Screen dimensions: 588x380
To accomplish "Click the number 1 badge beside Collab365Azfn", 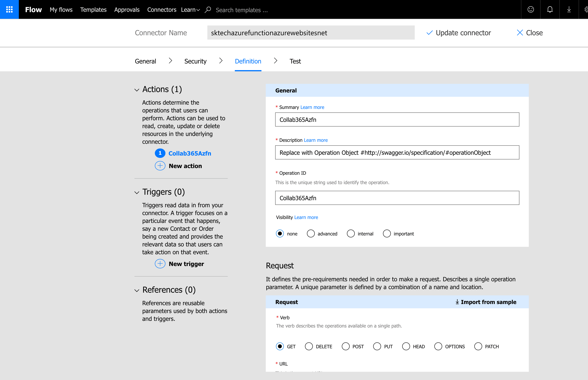I will pyautogui.click(x=160, y=153).
